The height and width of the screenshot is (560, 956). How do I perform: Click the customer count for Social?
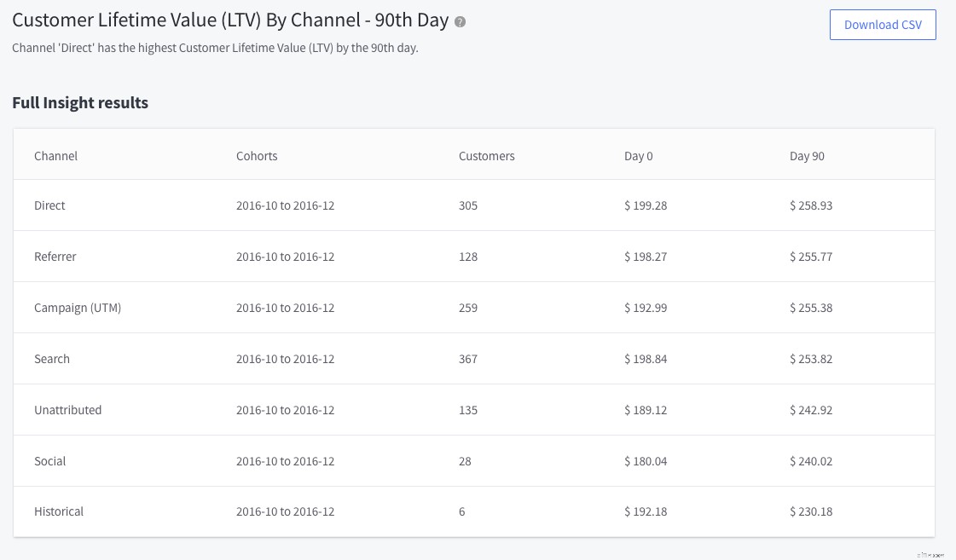(x=465, y=461)
